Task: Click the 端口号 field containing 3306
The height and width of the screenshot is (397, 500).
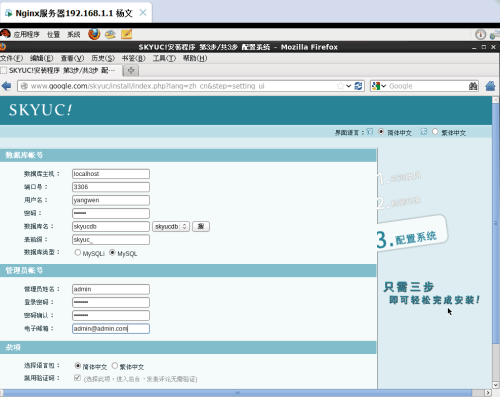Action: point(111,187)
